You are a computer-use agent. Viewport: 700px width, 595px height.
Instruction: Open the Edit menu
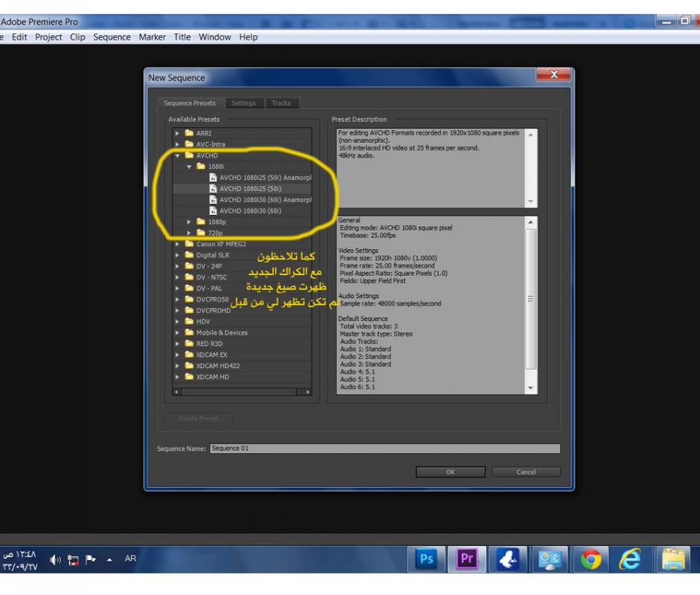click(x=19, y=37)
